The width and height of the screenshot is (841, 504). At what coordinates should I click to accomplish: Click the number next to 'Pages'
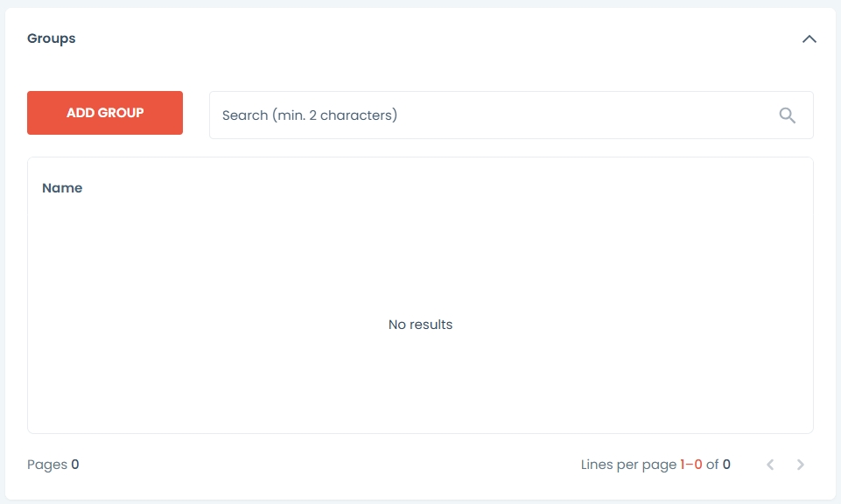[75, 465]
